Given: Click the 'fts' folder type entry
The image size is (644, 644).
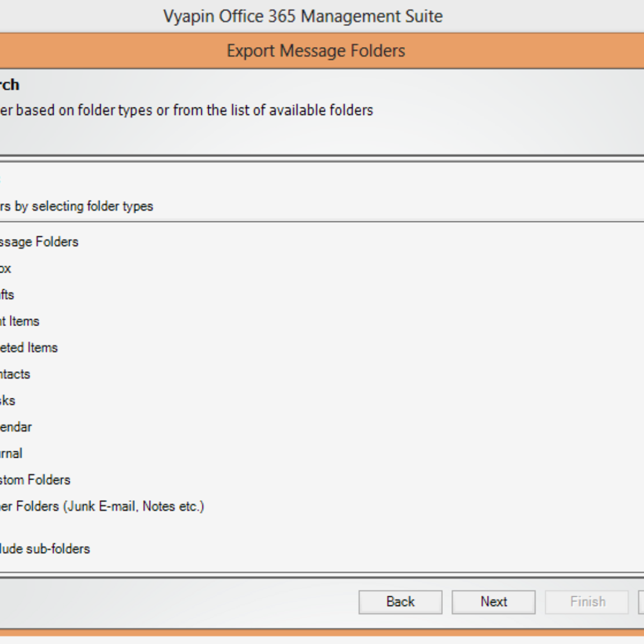Looking at the screenshot, I should [7, 295].
